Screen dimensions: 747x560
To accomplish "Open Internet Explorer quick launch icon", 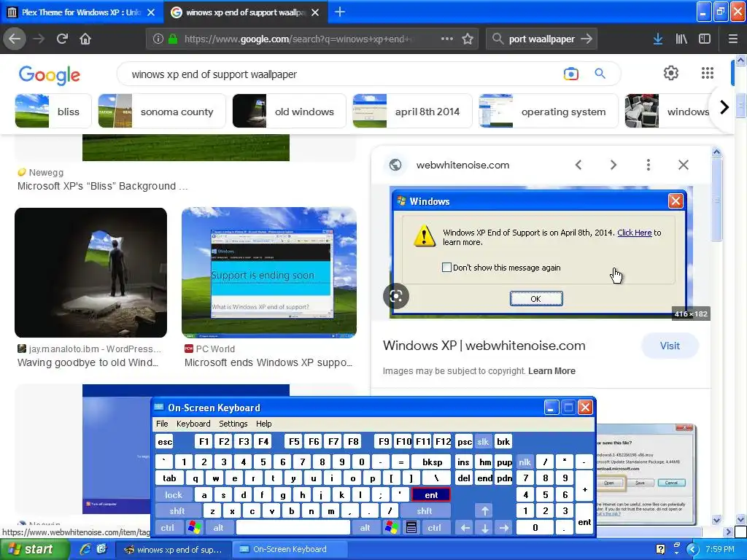I will (86, 549).
